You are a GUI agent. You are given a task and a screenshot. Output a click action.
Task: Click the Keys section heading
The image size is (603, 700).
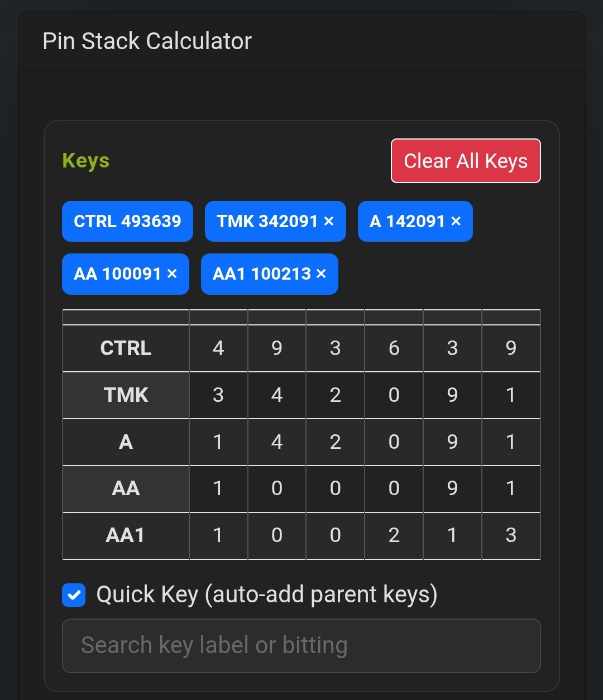click(86, 161)
